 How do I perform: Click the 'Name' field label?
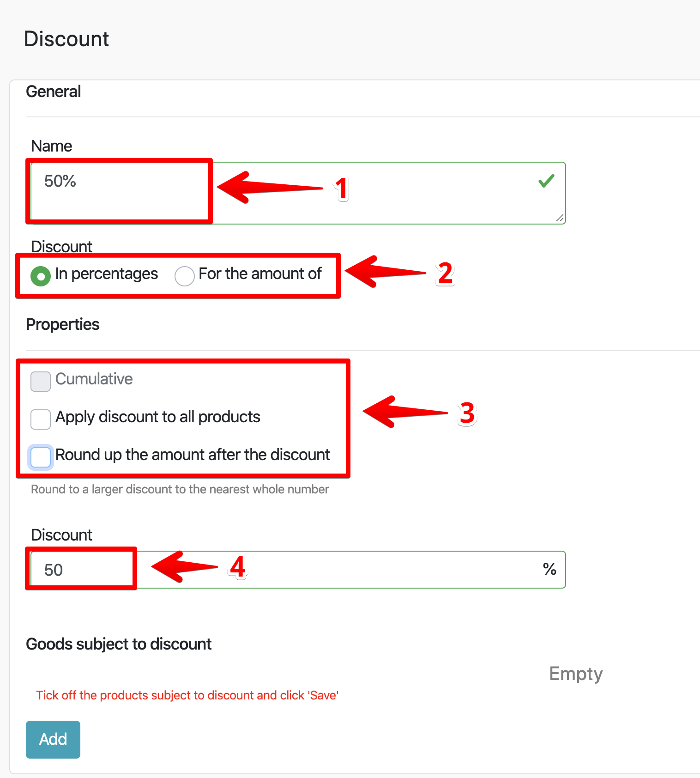pyautogui.click(x=52, y=146)
